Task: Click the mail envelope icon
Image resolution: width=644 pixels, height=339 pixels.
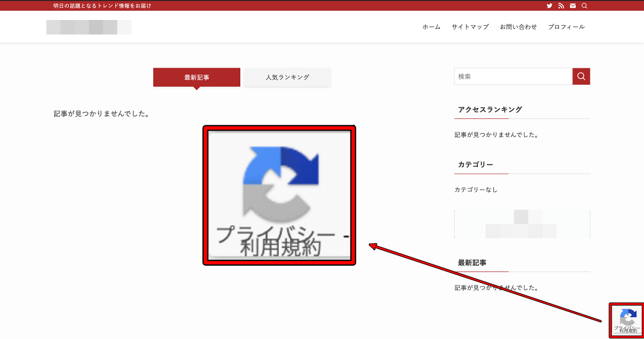Action: click(573, 6)
